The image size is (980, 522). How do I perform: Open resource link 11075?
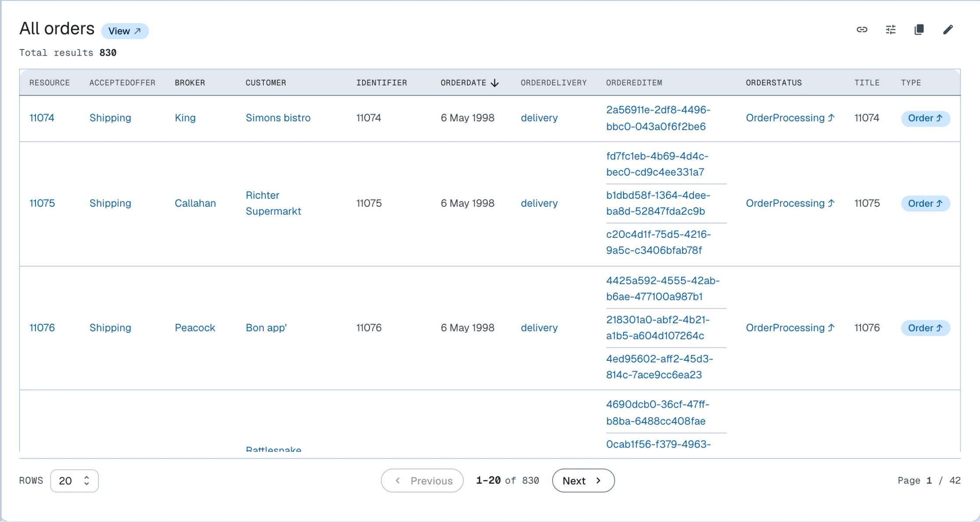pos(42,203)
